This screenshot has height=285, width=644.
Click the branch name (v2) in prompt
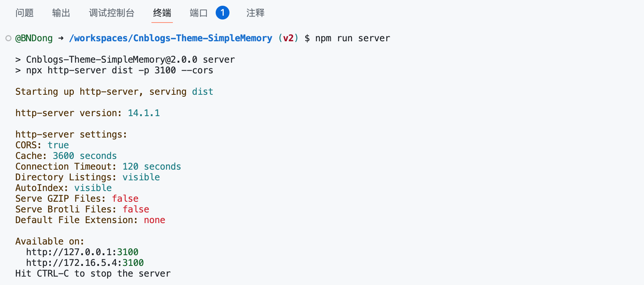288,38
